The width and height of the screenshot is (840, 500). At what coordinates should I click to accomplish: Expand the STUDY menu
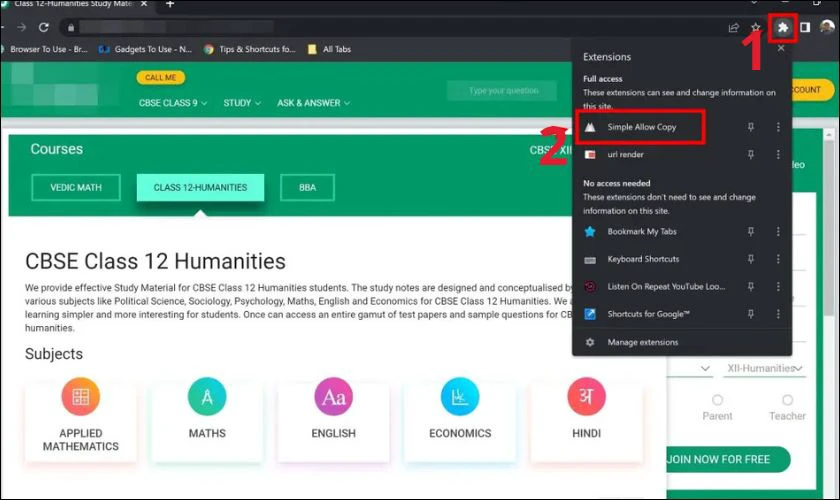tap(242, 103)
